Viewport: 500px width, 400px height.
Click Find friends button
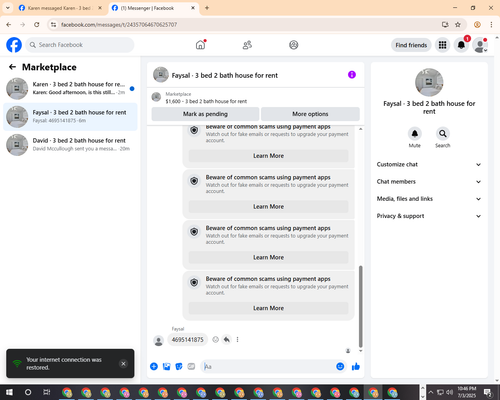(x=411, y=45)
